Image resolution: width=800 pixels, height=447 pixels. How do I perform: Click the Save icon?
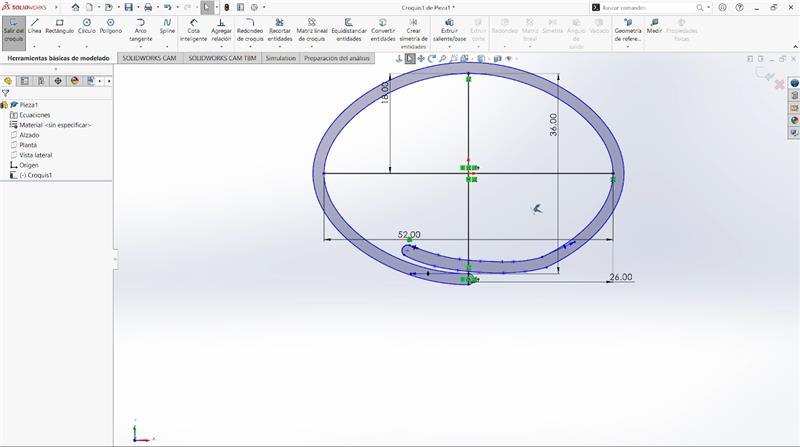[x=129, y=8]
